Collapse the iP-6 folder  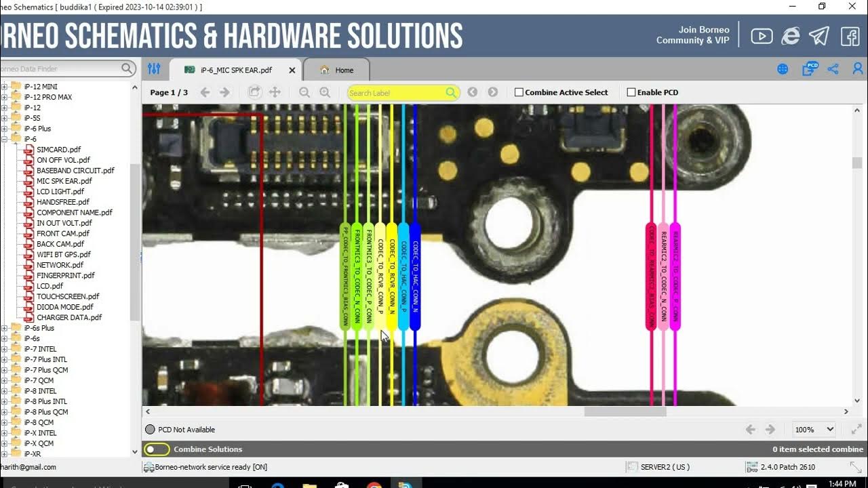click(4, 139)
